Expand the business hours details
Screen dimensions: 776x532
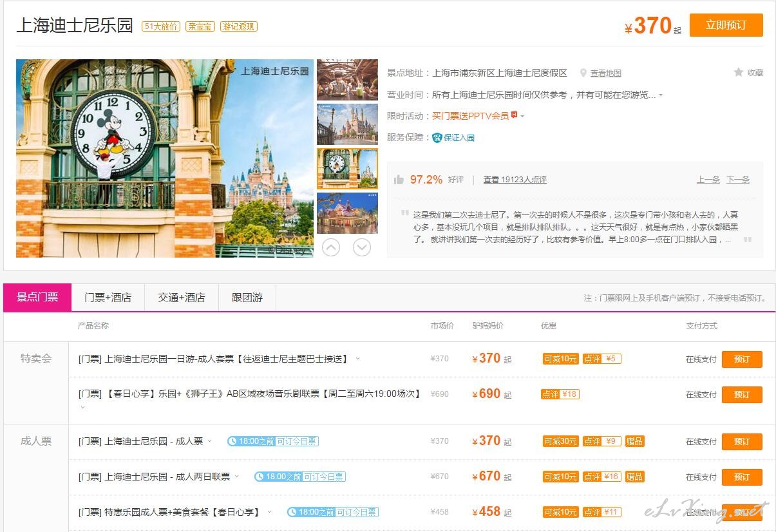661,95
